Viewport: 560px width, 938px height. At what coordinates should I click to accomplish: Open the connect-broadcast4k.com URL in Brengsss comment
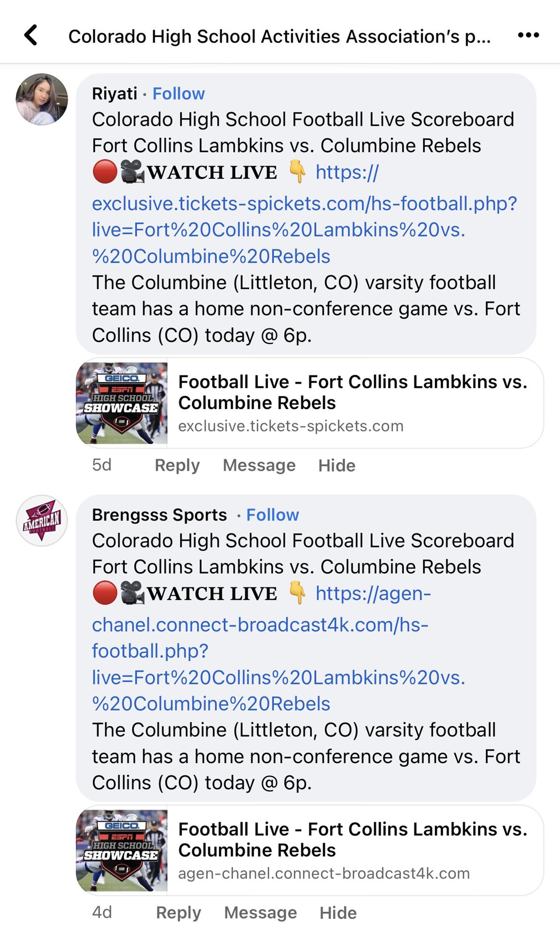pyautogui.click(x=260, y=625)
